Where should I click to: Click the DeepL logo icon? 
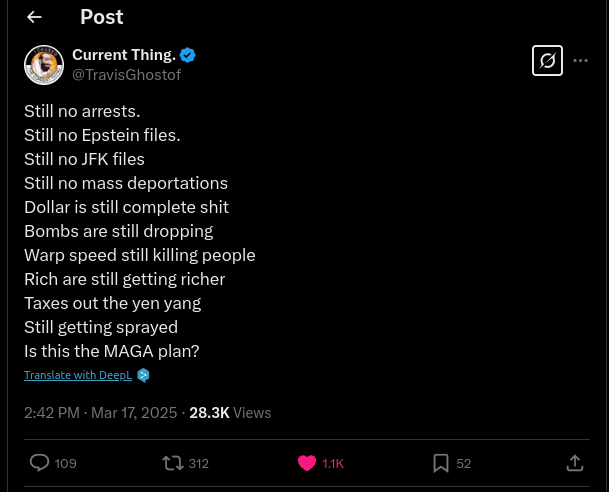point(143,375)
